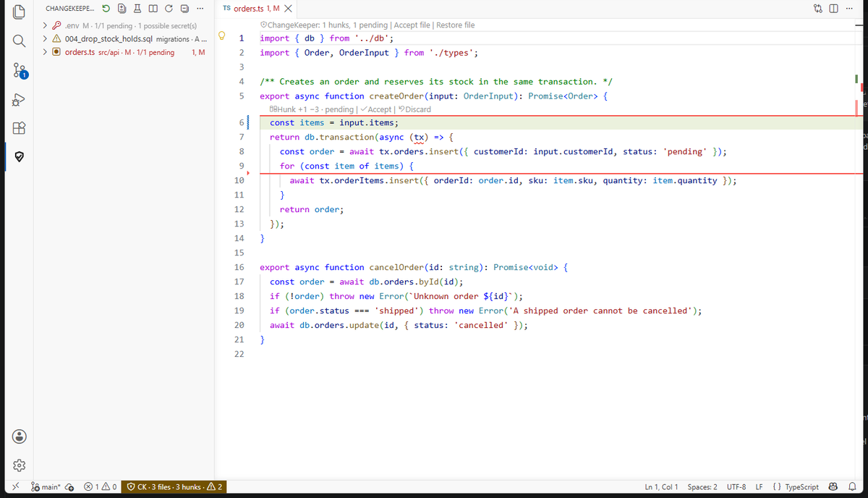Open Run and Debug view
Image resolution: width=868 pixels, height=498 pixels.
pos(20,99)
